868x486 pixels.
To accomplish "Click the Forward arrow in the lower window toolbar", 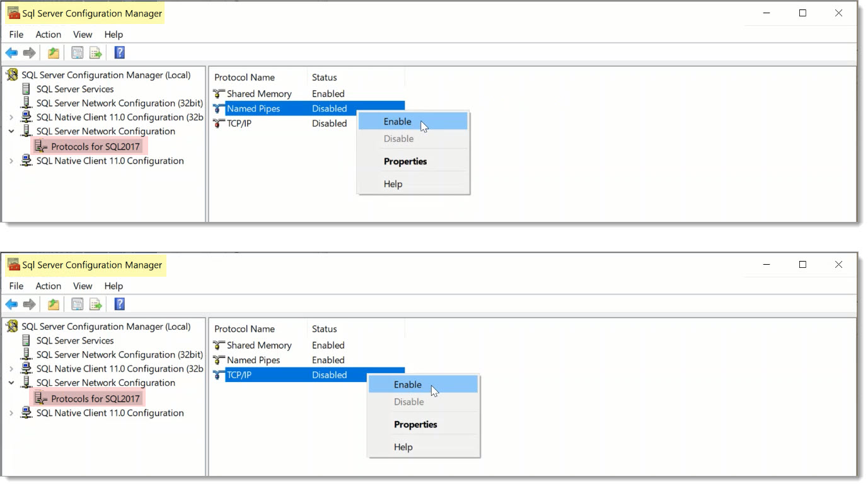I will [x=30, y=304].
